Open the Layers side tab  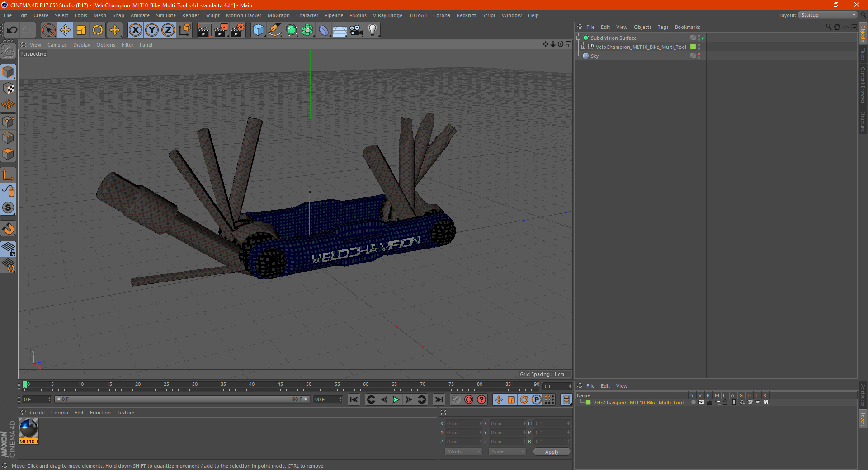[863, 418]
